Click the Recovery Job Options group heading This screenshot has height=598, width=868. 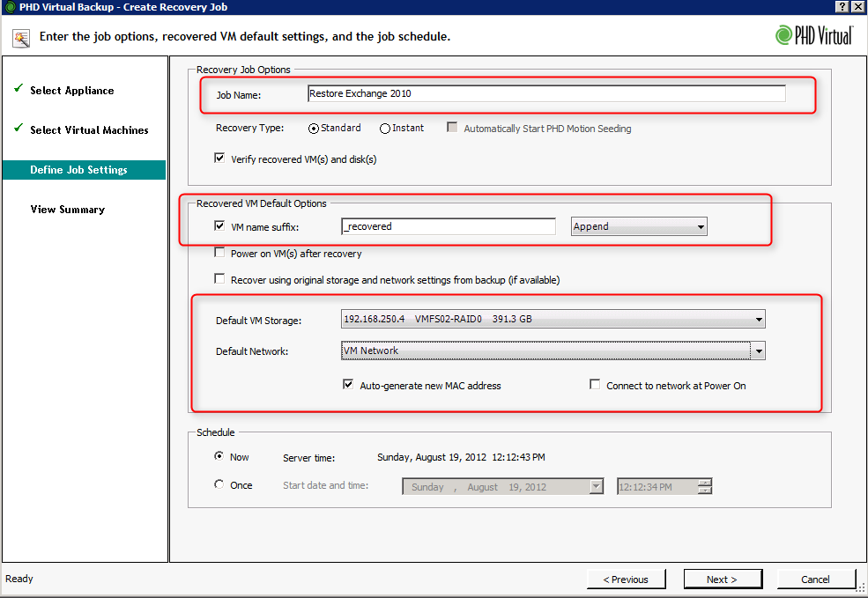pos(243,70)
